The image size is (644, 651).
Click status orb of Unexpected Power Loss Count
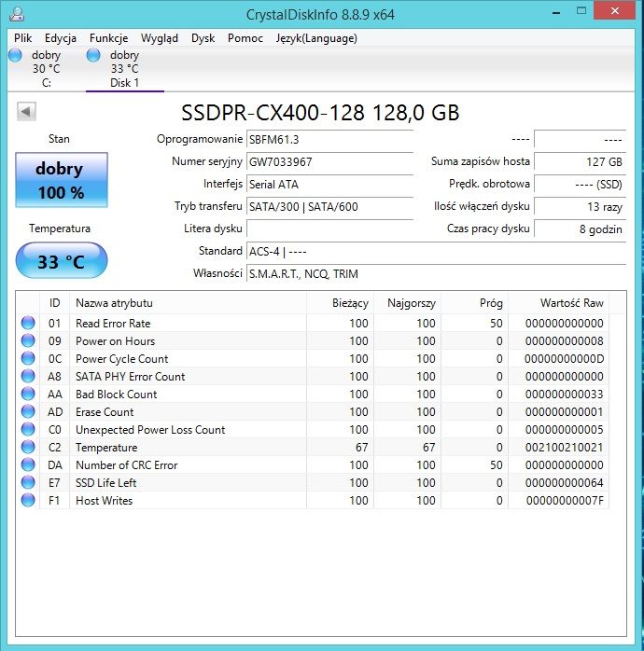[28, 429]
